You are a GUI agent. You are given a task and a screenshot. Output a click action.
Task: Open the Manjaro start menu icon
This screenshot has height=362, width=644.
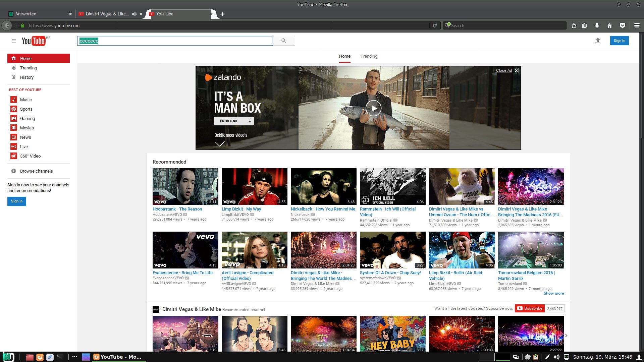(x=9, y=357)
